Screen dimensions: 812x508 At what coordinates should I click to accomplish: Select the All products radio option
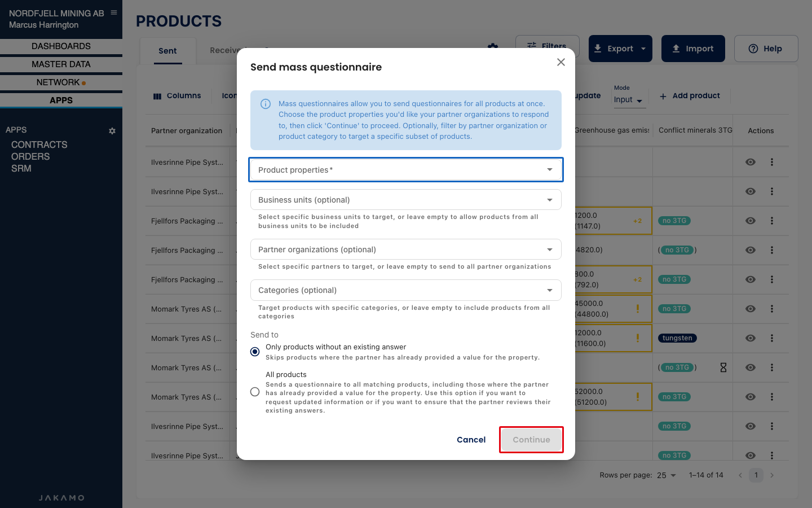[255, 392]
